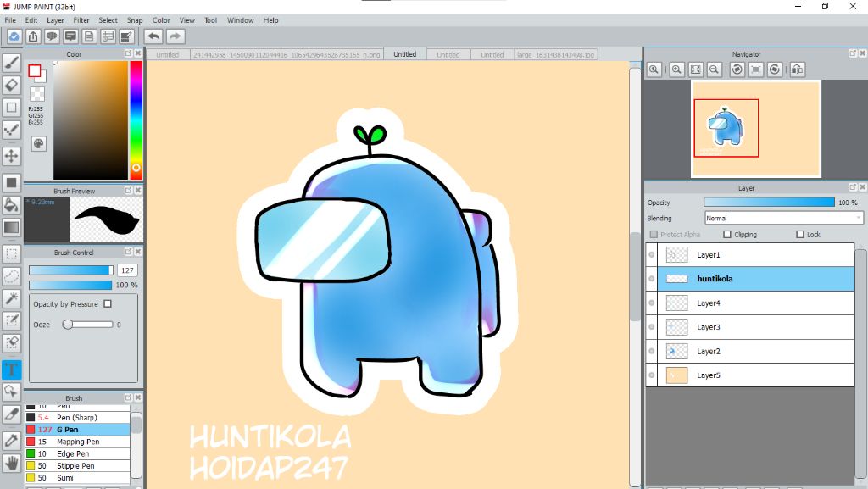Undock the Brush panel
This screenshot has width=868, height=489.
pyautogui.click(x=128, y=397)
